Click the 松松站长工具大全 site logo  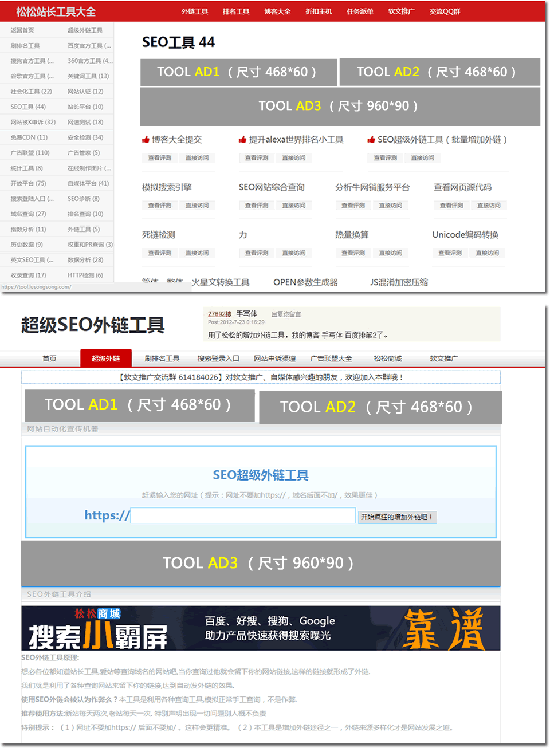(56, 11)
